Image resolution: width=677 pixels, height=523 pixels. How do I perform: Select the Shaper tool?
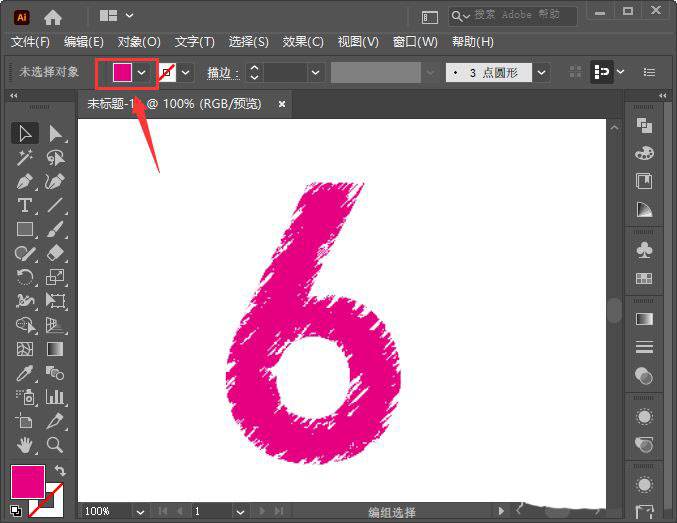(x=25, y=253)
